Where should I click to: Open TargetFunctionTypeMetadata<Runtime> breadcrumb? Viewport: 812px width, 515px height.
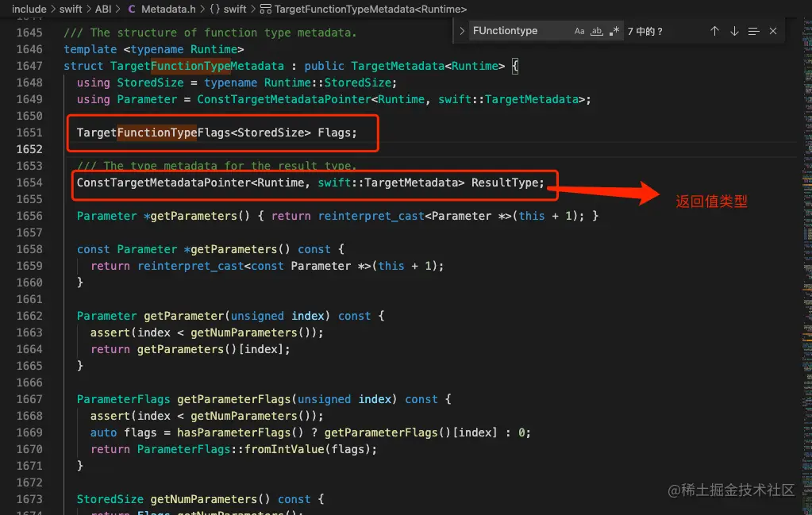(x=370, y=9)
